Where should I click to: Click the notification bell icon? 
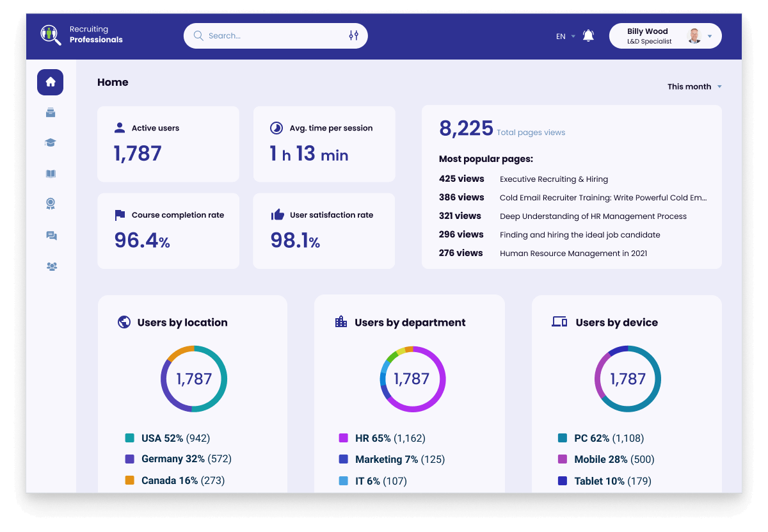588,36
